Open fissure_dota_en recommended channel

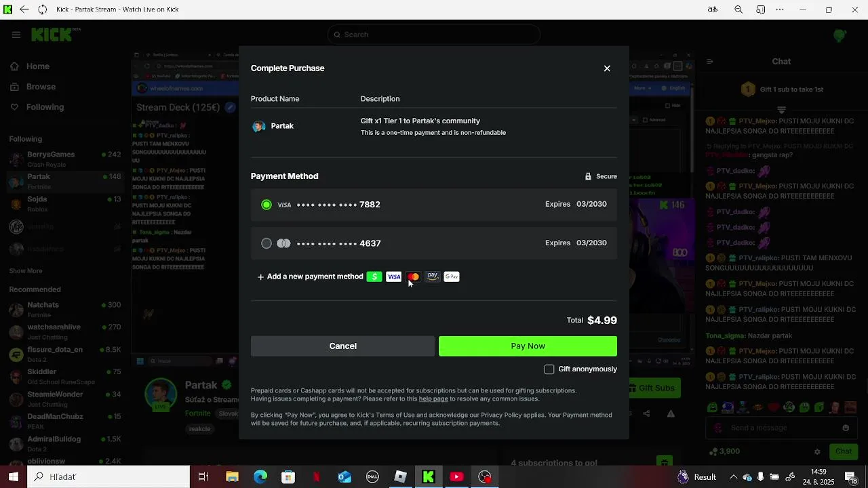[x=64, y=354]
